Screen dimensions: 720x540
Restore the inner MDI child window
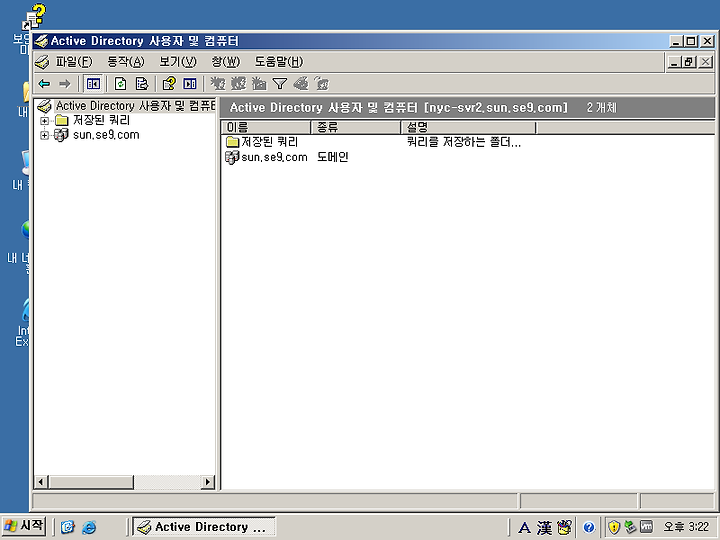pyautogui.click(x=689, y=62)
